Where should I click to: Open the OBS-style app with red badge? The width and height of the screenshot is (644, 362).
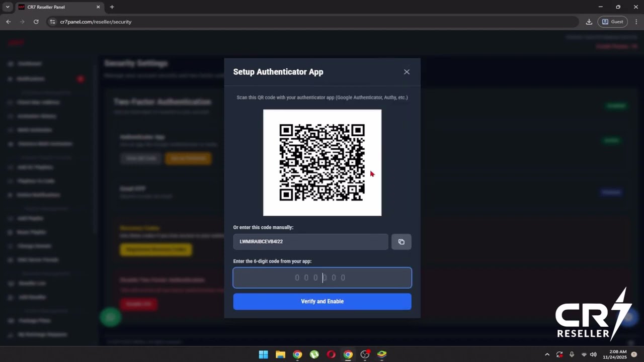click(365, 354)
